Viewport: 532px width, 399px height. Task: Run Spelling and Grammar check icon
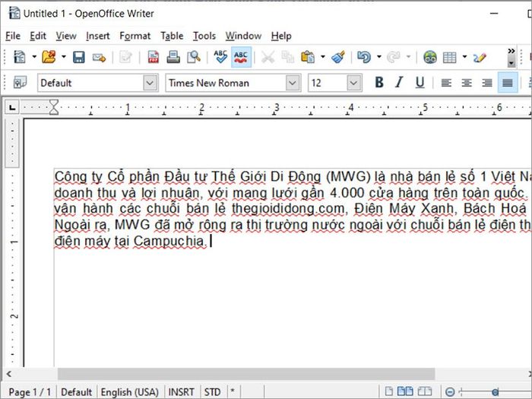[x=220, y=57]
